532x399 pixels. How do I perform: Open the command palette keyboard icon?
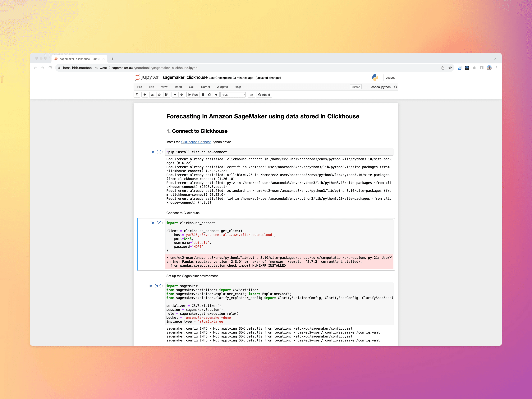tap(251, 95)
